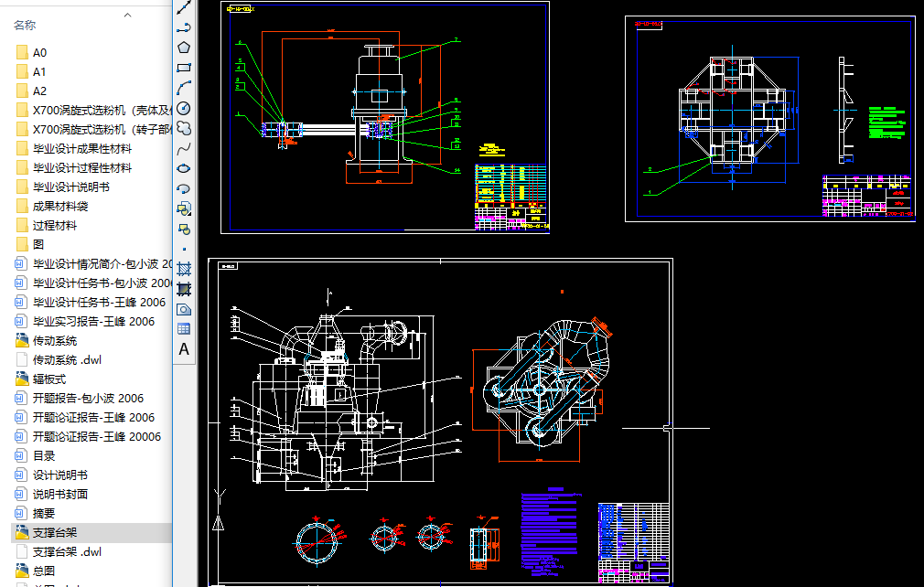Select the Rectangle tool

[184, 68]
